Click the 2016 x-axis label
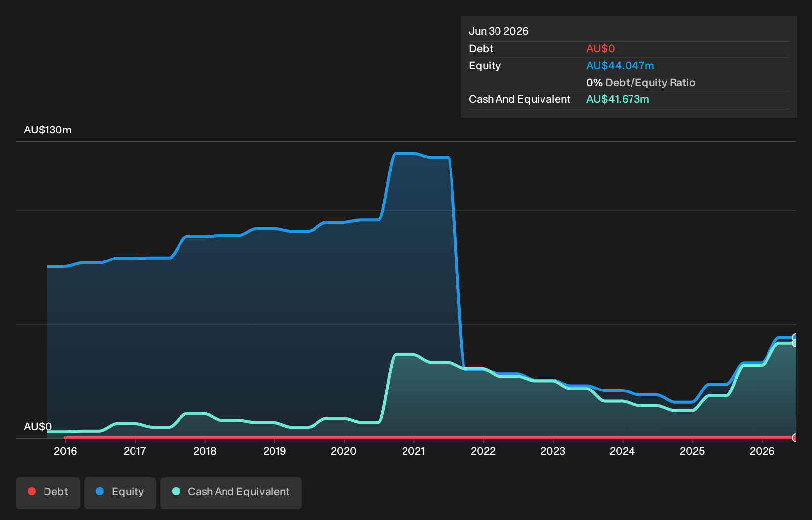The width and height of the screenshot is (812, 520). coord(65,451)
